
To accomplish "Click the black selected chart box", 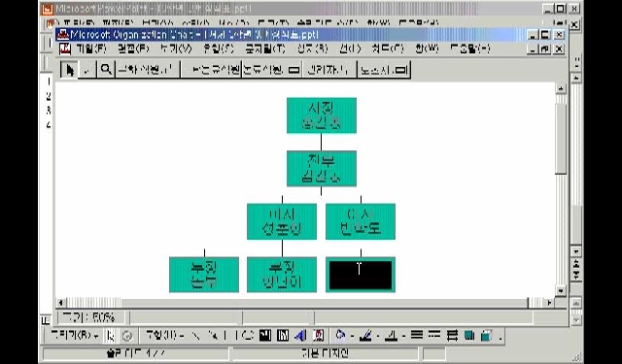I will click(361, 275).
